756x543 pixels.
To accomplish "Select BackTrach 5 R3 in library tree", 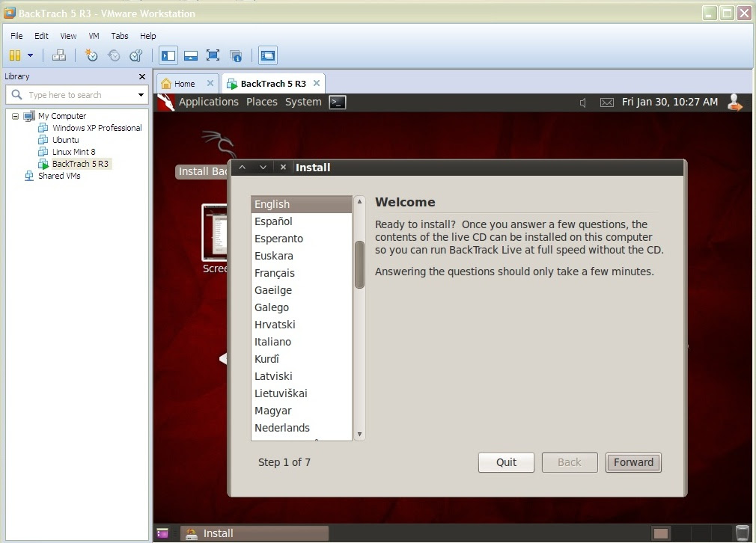I will point(81,164).
